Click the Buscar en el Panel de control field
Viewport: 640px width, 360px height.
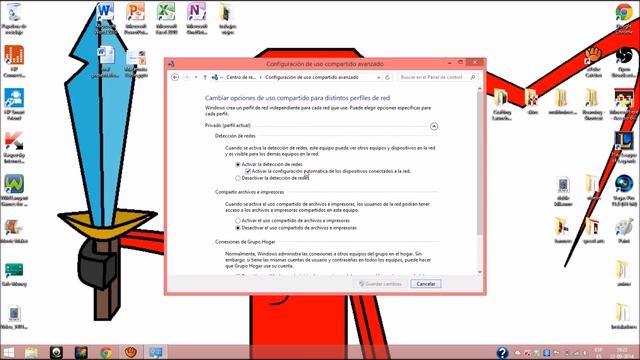coord(437,77)
